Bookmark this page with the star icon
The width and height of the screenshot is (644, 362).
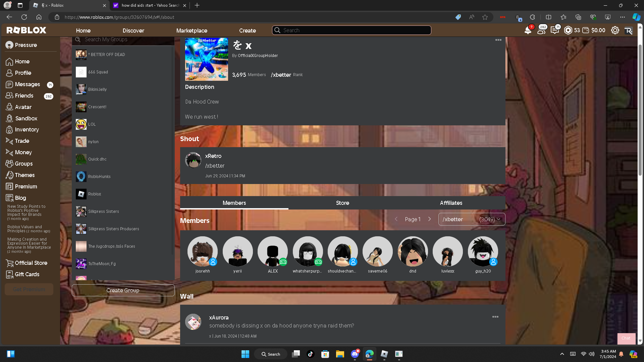485,17
